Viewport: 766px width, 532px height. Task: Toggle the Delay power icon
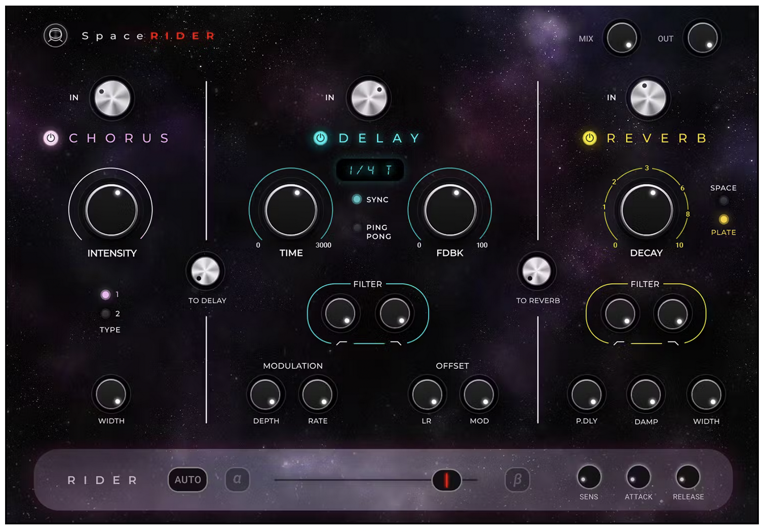pos(320,138)
